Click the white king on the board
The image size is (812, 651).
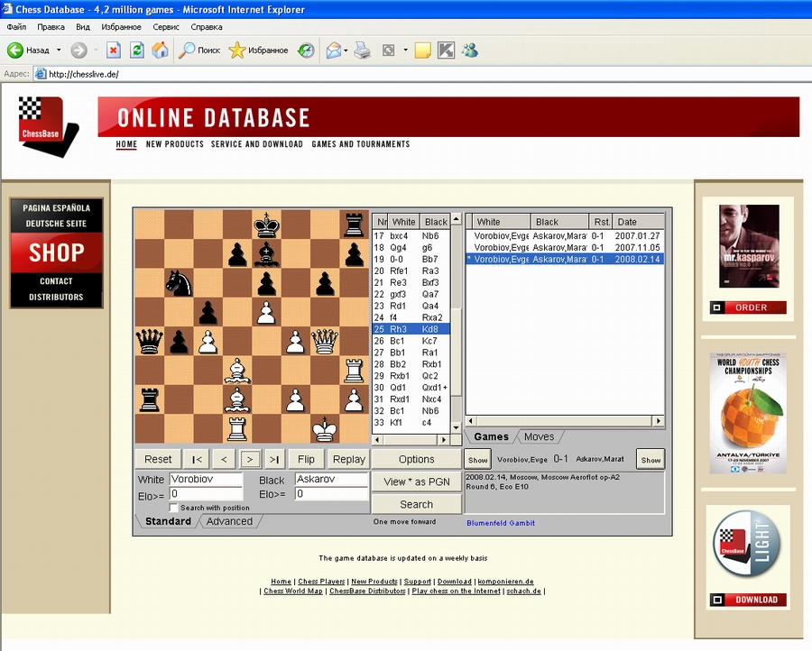coord(325,427)
